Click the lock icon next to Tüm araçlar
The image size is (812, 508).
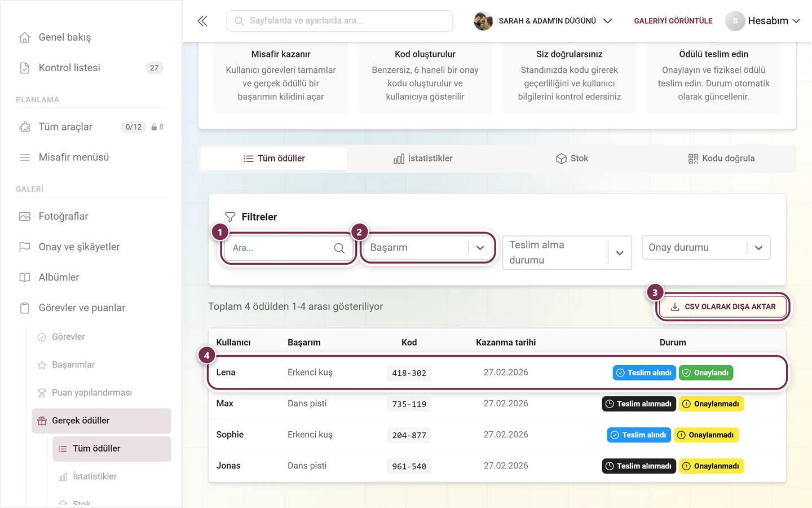(x=154, y=127)
